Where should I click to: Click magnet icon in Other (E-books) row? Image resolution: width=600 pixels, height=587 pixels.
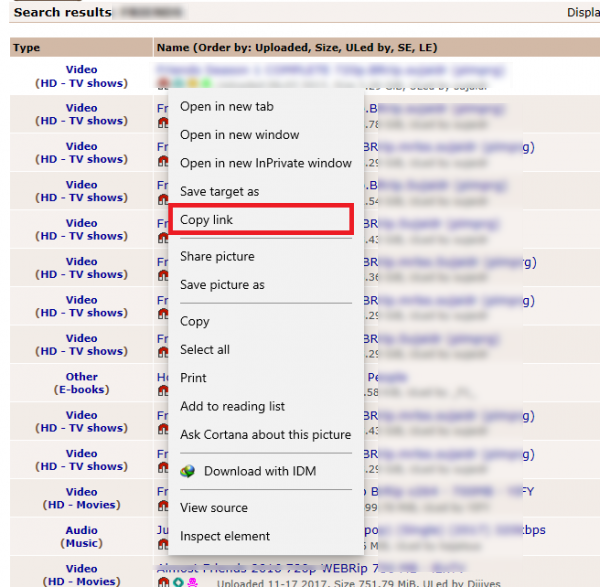(x=163, y=391)
